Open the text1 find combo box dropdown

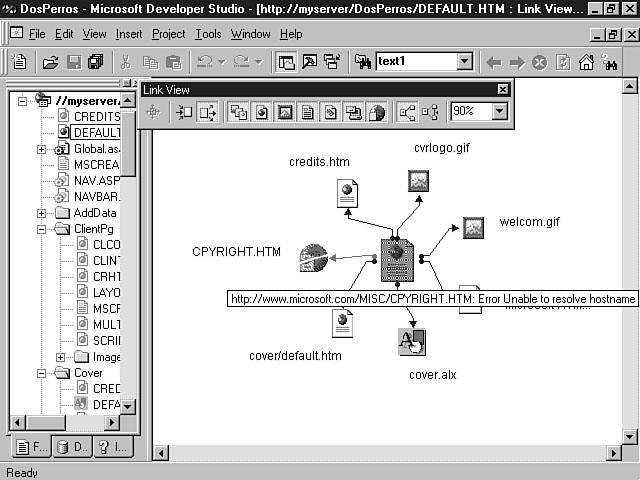pos(464,62)
